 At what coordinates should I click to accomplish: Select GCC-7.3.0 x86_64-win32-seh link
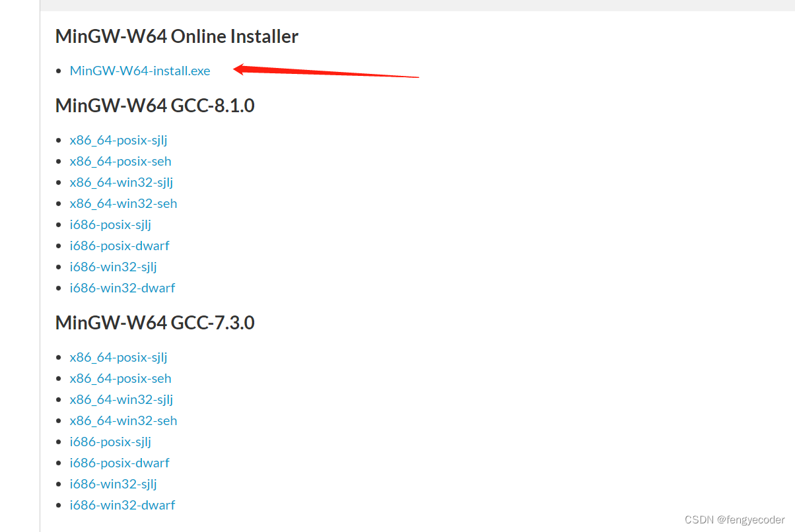[123, 420]
